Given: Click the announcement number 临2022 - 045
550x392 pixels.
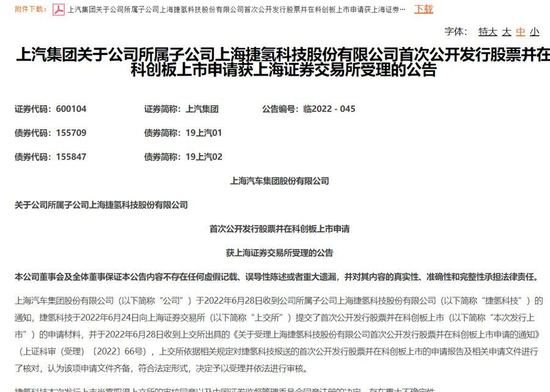Looking at the screenshot, I should point(329,109).
